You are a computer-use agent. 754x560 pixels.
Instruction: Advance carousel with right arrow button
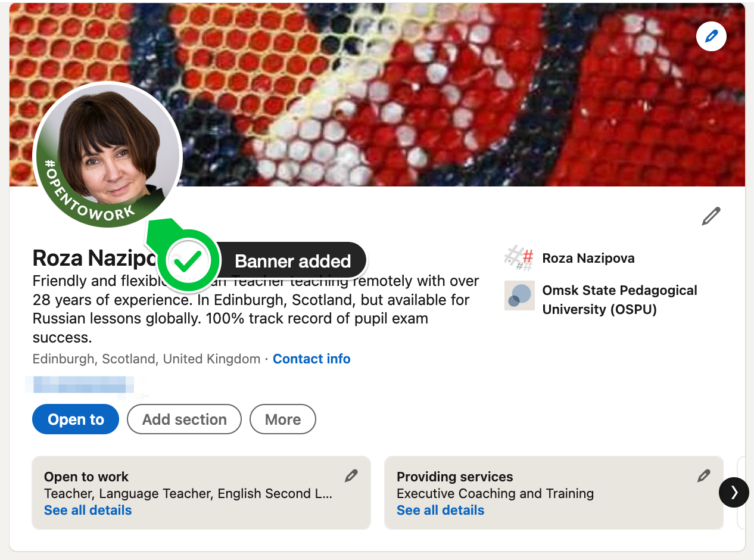734,492
